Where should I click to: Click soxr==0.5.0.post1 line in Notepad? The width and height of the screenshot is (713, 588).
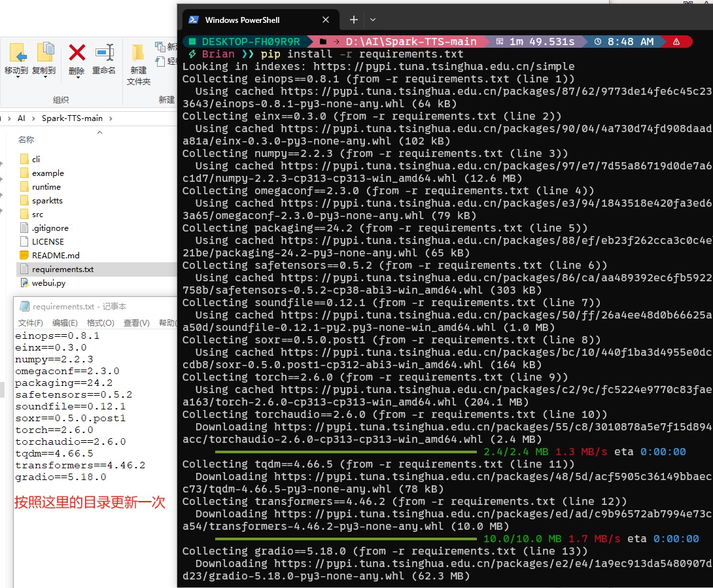(x=71, y=418)
